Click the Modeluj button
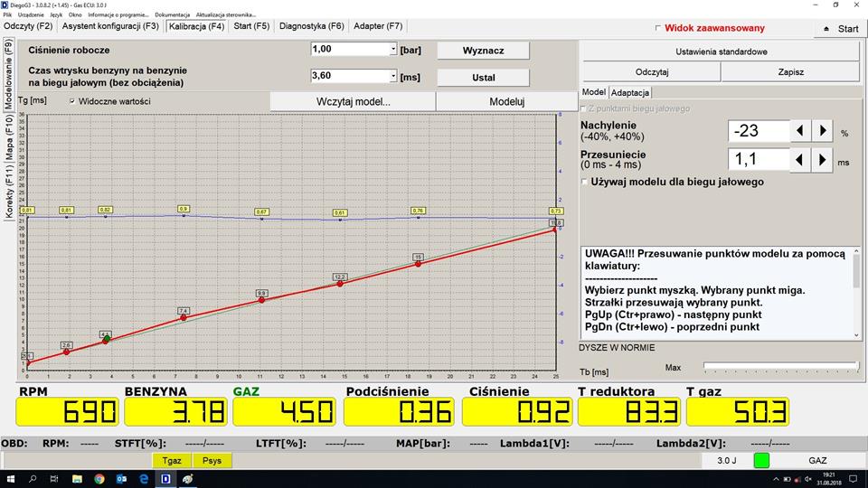This screenshot has width=868, height=488. [x=507, y=102]
